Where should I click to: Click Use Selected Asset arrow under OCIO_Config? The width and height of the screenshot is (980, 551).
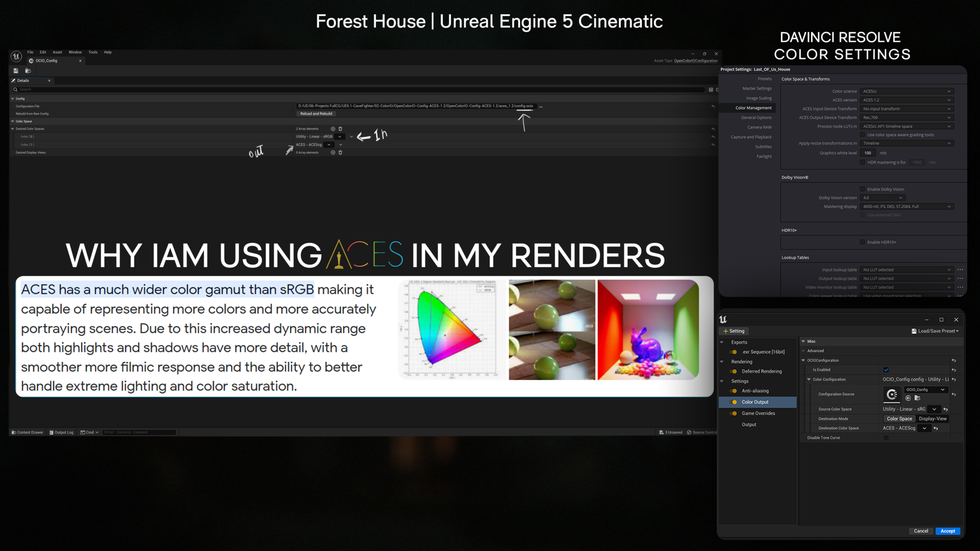pyautogui.click(x=908, y=398)
